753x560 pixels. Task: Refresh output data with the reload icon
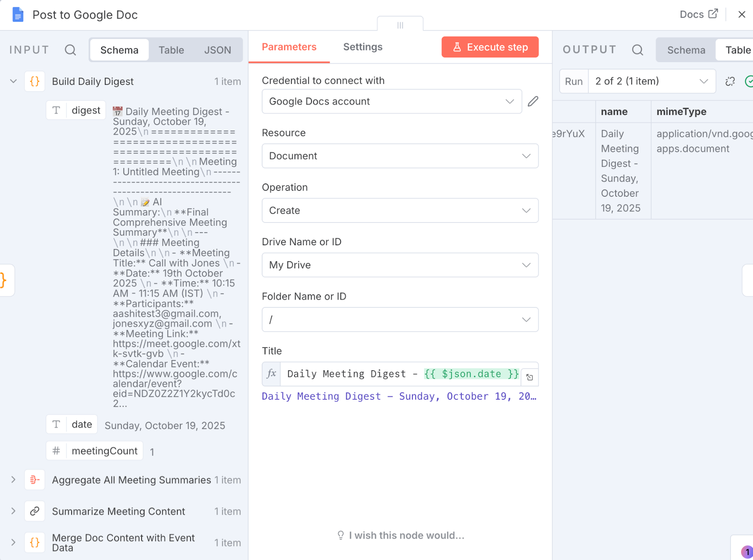coord(730,81)
